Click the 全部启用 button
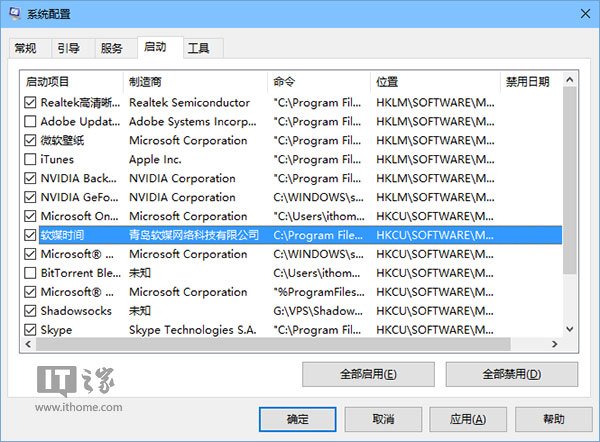 click(368, 374)
